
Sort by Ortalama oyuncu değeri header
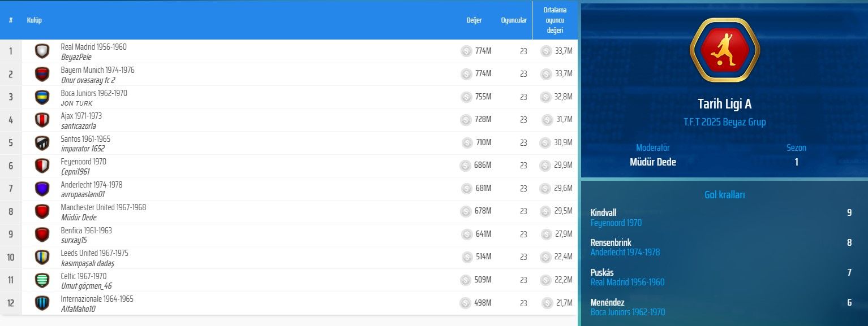pos(555,20)
